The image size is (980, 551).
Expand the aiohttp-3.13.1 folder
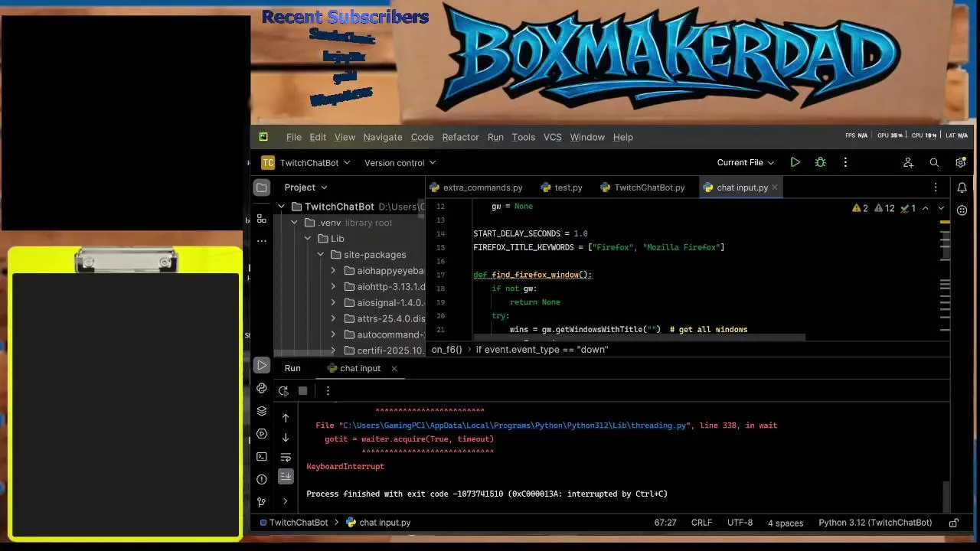[333, 287]
